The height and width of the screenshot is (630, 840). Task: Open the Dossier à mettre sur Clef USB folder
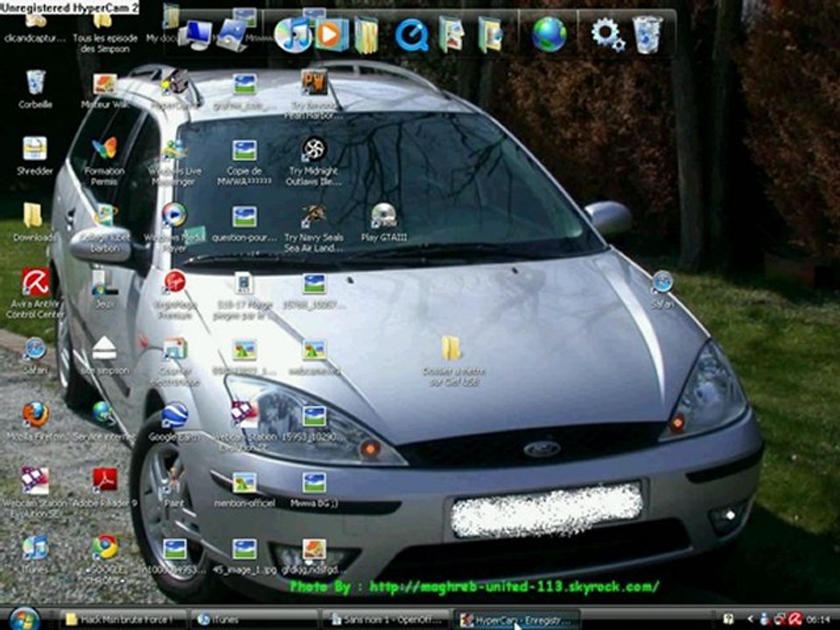point(453,360)
